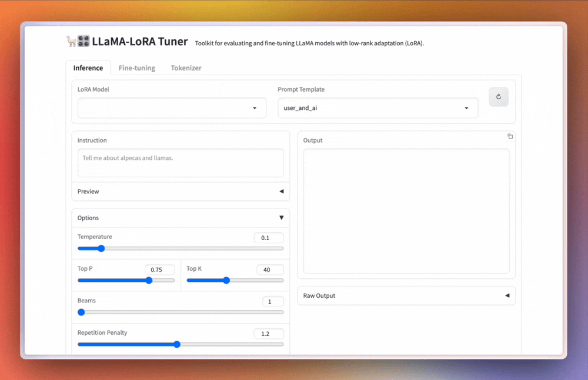588x380 pixels.
Task: Adjust the Top K slider
Action: pyautogui.click(x=235, y=280)
